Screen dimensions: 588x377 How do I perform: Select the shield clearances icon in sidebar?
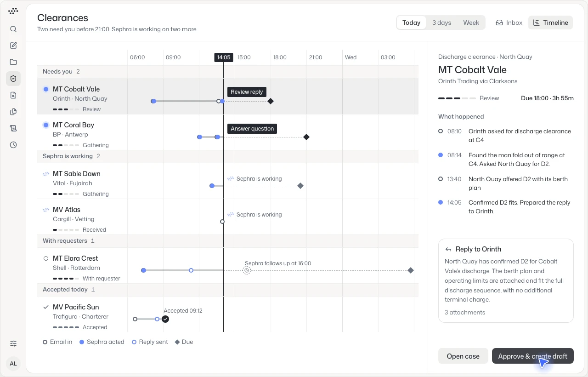pyautogui.click(x=13, y=79)
